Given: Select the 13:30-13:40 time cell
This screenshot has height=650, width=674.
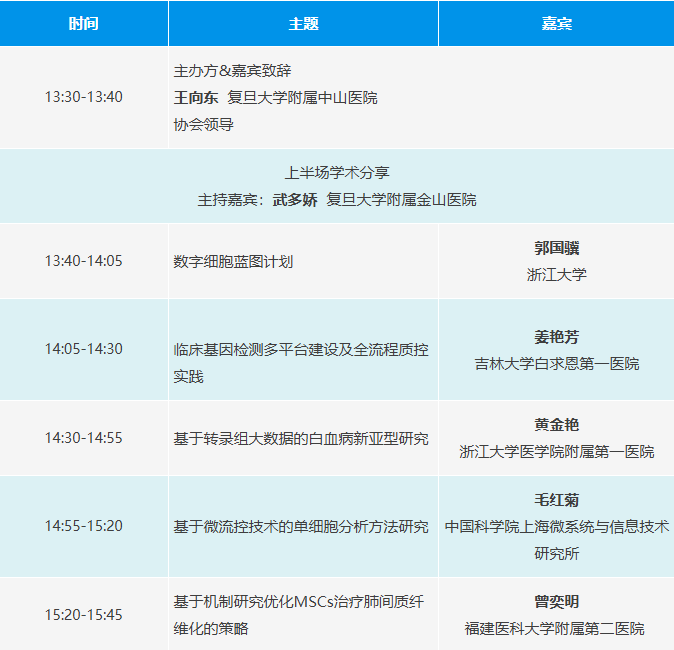Looking at the screenshot, I should point(84,98).
